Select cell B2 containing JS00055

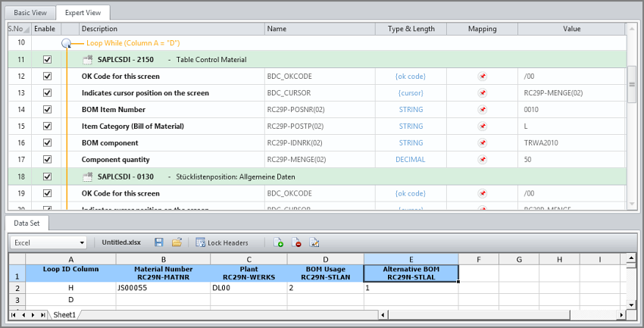click(x=163, y=288)
